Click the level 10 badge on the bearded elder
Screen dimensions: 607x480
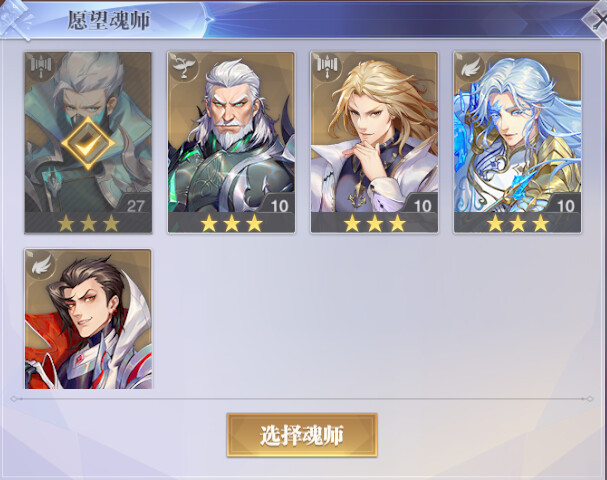tap(277, 204)
